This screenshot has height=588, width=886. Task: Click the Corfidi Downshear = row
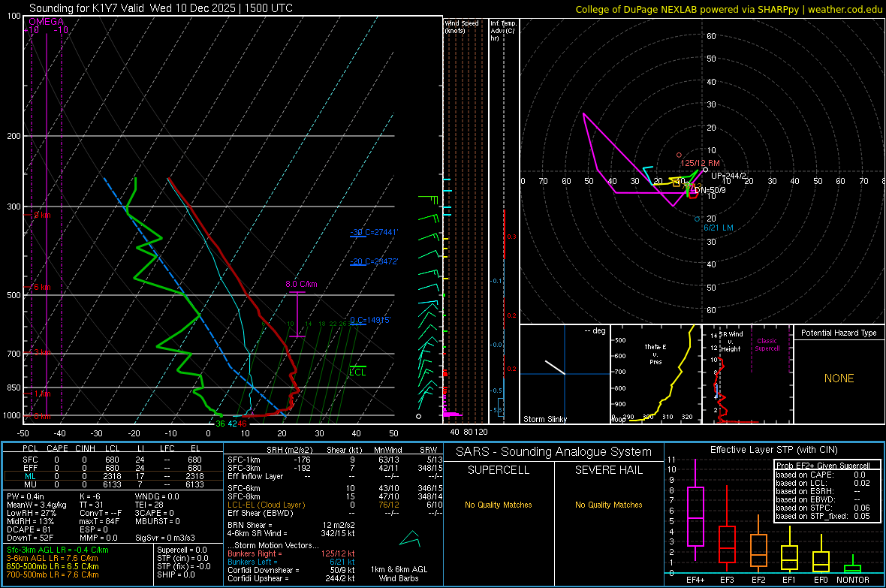click(x=291, y=570)
